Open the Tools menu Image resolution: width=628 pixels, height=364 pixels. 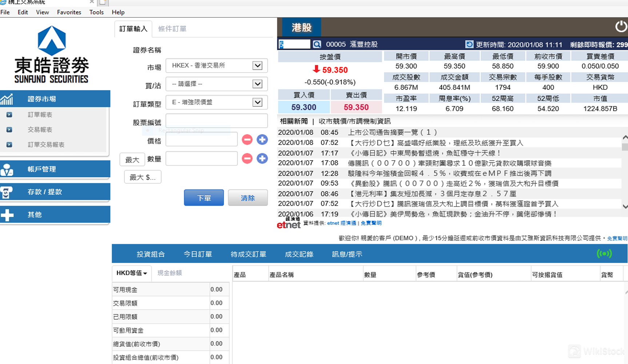[96, 12]
